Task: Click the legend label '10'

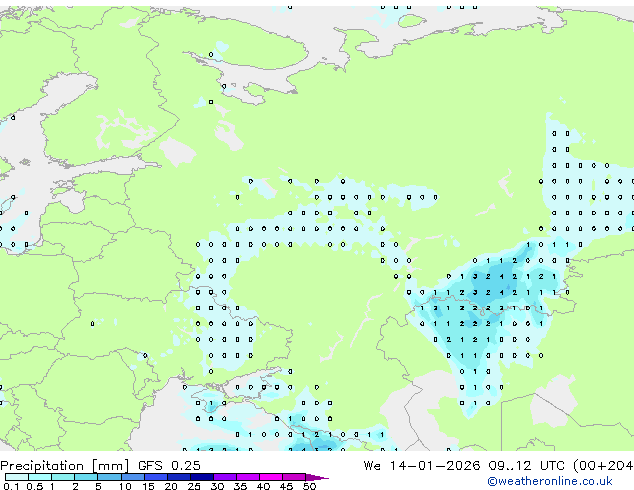Action: click(125, 486)
